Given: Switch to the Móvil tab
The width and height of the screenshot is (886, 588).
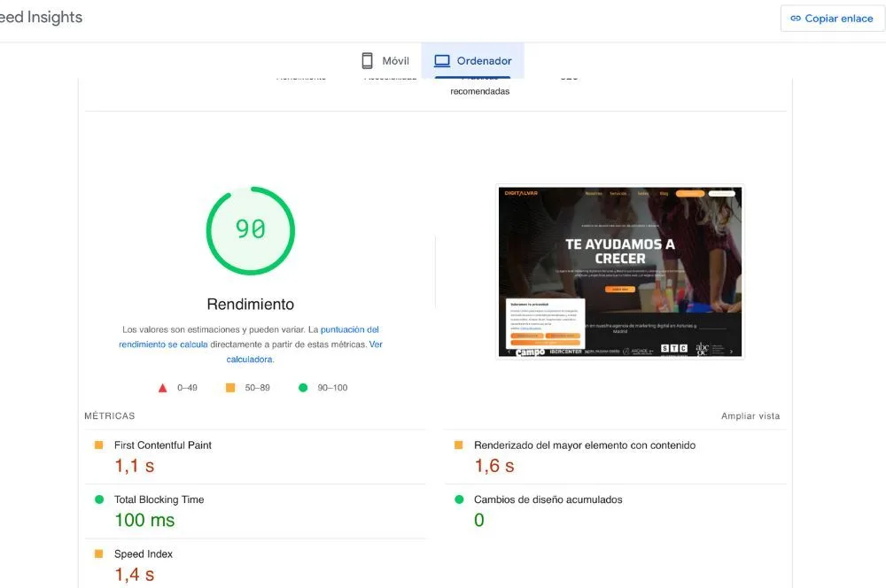Looking at the screenshot, I should pyautogui.click(x=385, y=60).
